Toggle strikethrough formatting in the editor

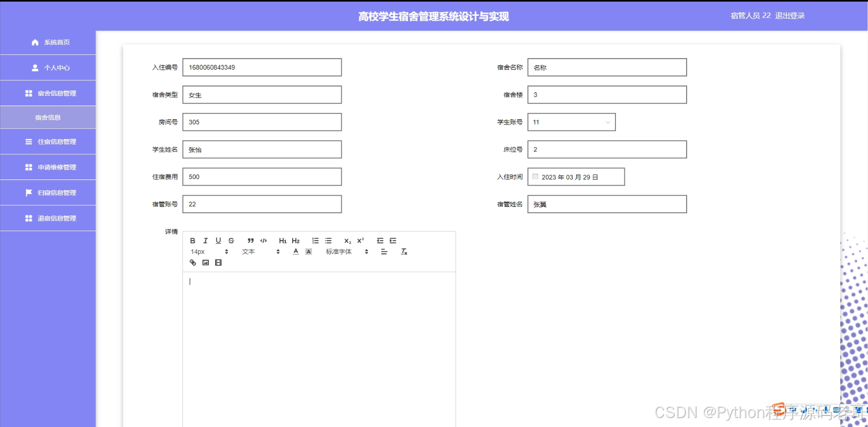coord(231,241)
